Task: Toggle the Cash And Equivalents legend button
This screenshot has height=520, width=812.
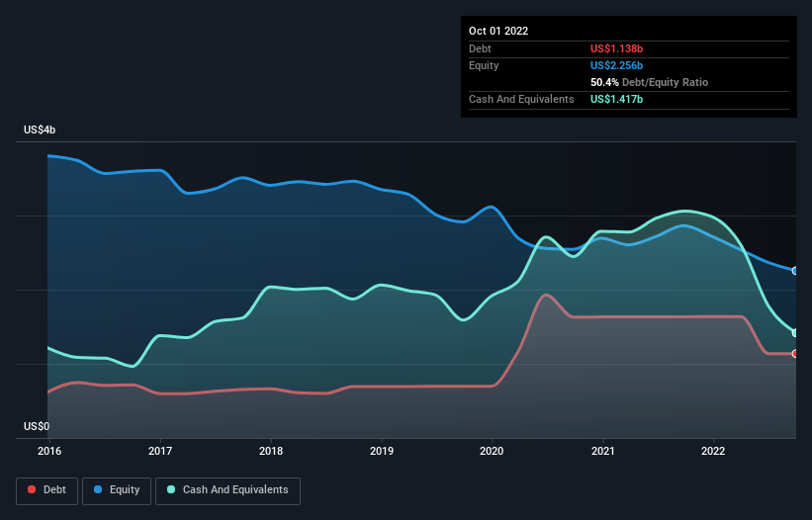Action: point(227,490)
